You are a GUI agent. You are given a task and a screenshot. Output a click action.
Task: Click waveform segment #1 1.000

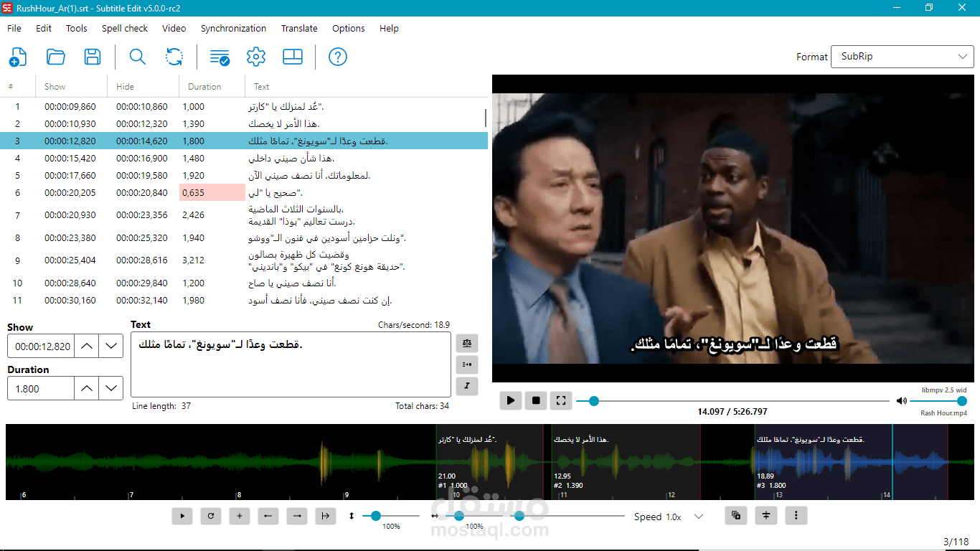(490, 462)
